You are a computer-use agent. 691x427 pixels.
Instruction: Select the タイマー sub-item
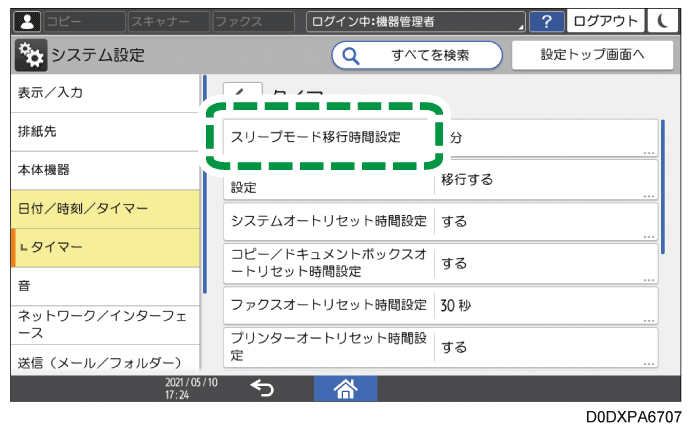105,248
